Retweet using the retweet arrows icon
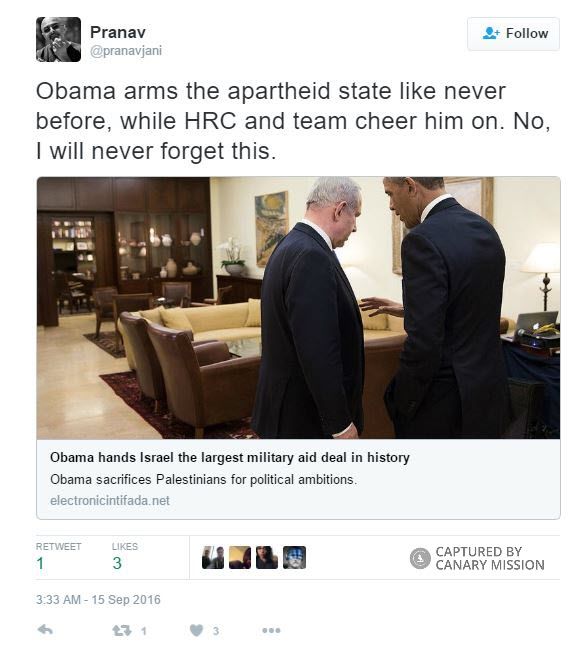 tap(121, 630)
